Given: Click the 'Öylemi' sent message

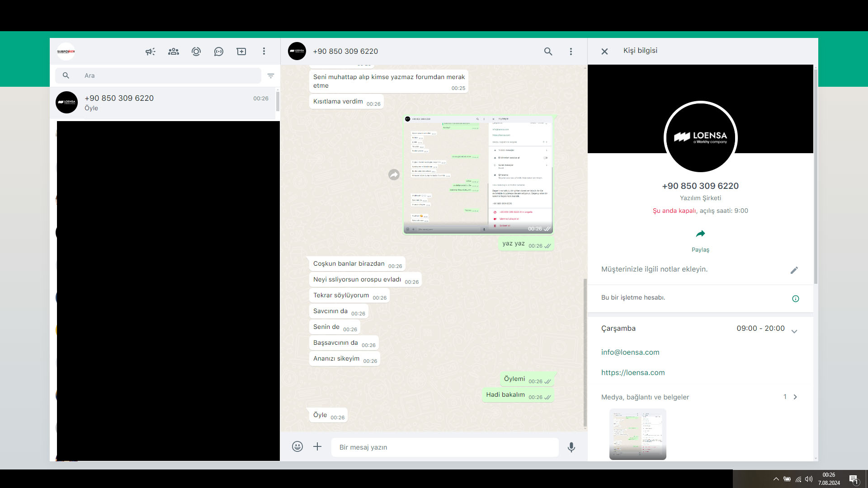Looking at the screenshot, I should tap(527, 379).
